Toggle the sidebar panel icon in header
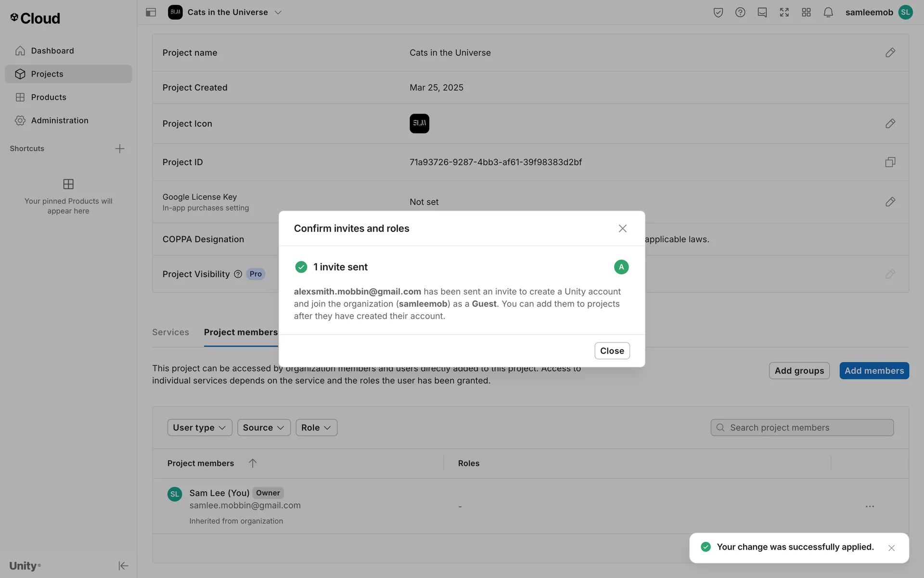The image size is (924, 578). tap(151, 13)
